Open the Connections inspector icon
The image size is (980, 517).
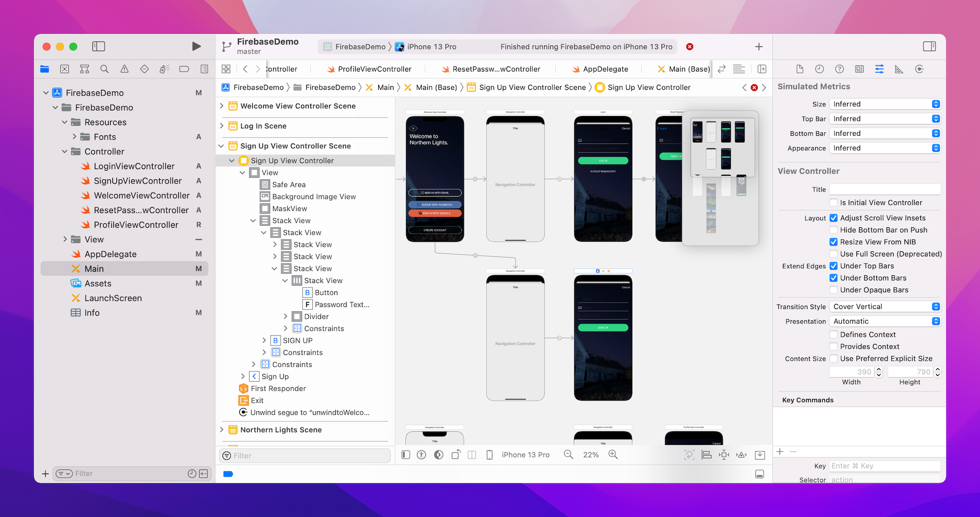point(919,69)
